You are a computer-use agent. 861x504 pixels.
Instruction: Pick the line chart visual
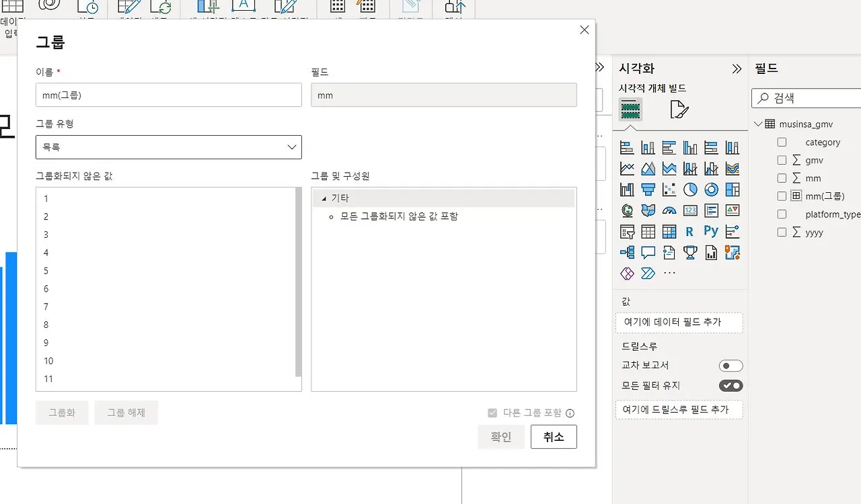[627, 169]
